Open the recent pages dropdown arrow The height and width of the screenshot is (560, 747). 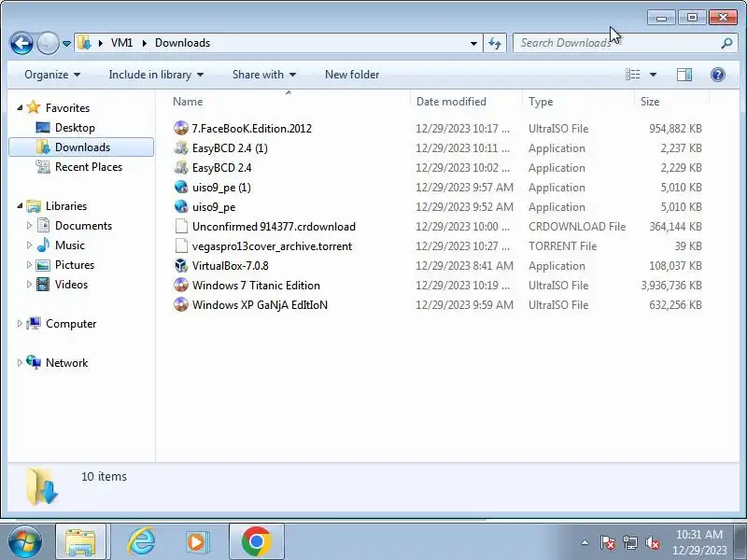coord(66,43)
